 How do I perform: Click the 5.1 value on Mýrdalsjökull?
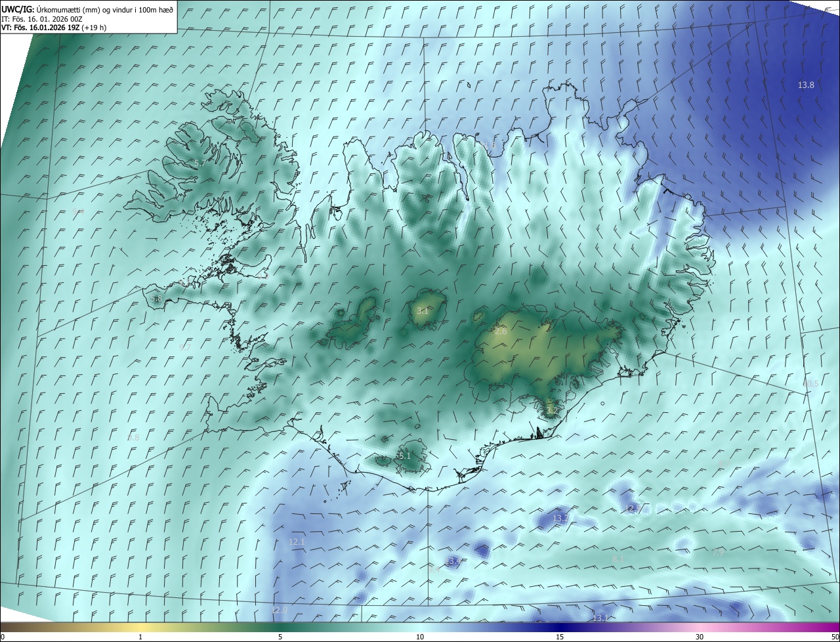click(404, 456)
